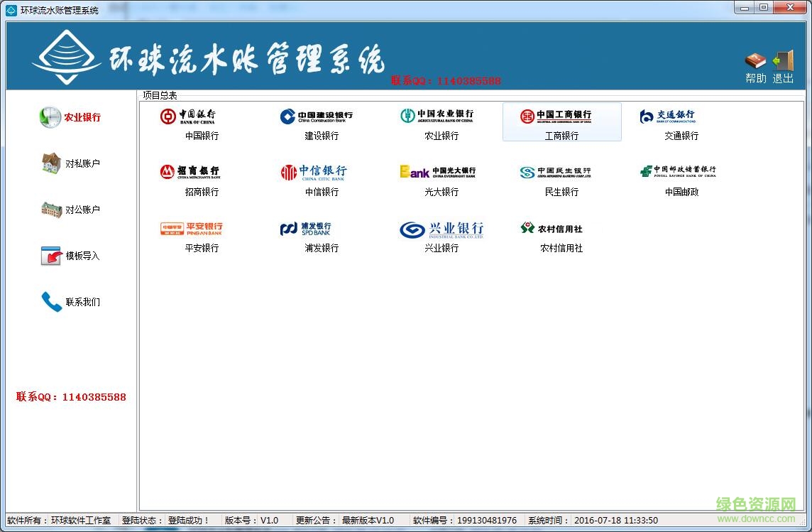Open the 中国银行 (Bank of China) icon
812x532 pixels.
pyautogui.click(x=188, y=116)
